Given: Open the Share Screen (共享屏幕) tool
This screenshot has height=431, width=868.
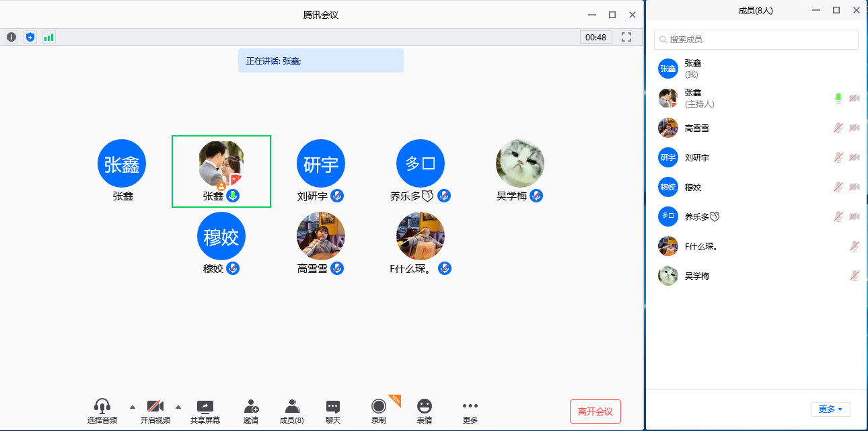Looking at the screenshot, I should pos(205,411).
